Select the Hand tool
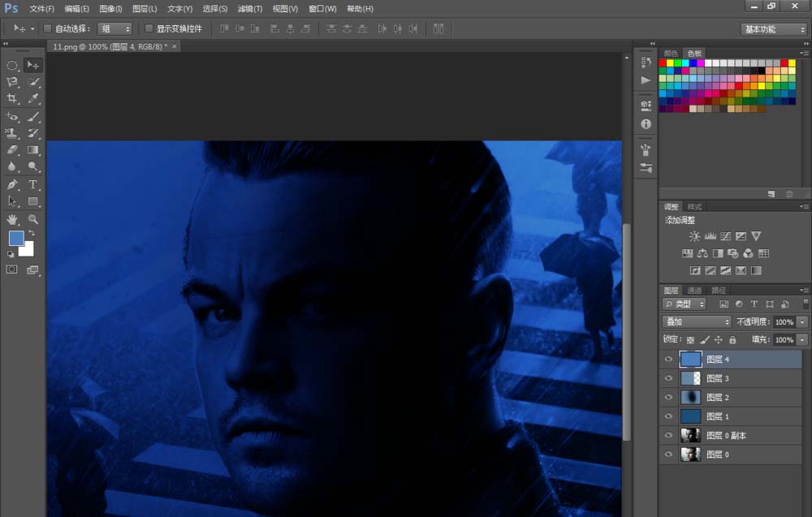Screen dimensions: 812x517 point(12,219)
